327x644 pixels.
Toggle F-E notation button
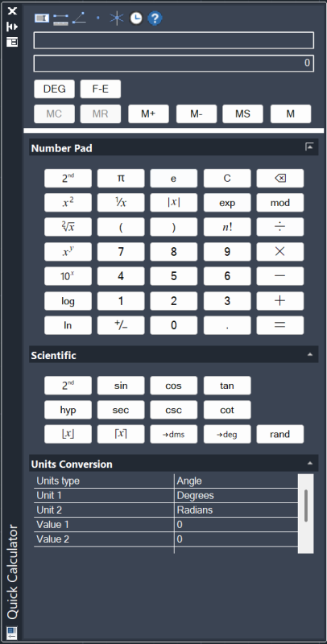click(101, 89)
